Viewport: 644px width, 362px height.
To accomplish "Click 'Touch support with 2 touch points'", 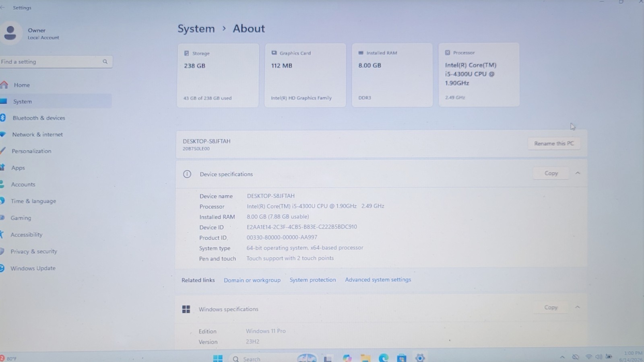I will 290,258.
